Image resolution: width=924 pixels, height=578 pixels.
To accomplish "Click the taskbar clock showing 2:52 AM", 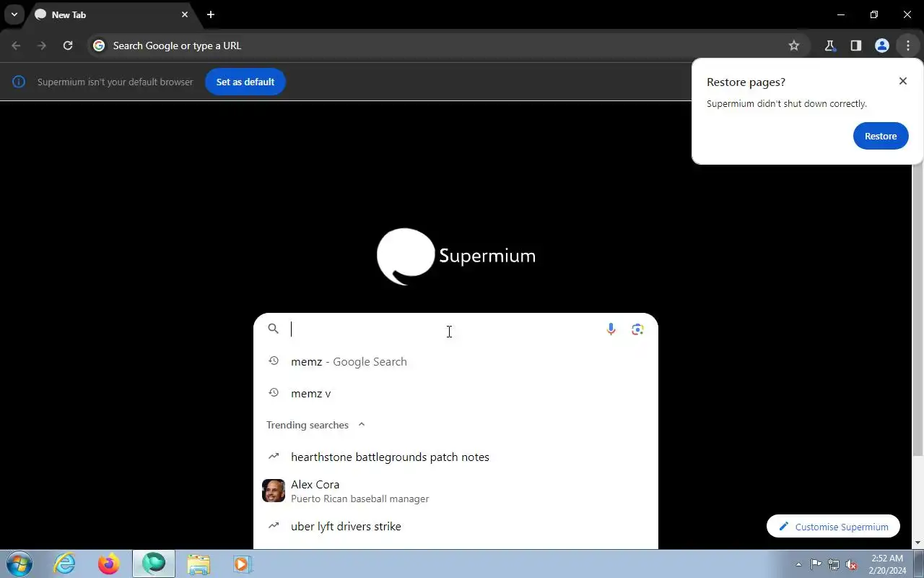I will (888, 564).
